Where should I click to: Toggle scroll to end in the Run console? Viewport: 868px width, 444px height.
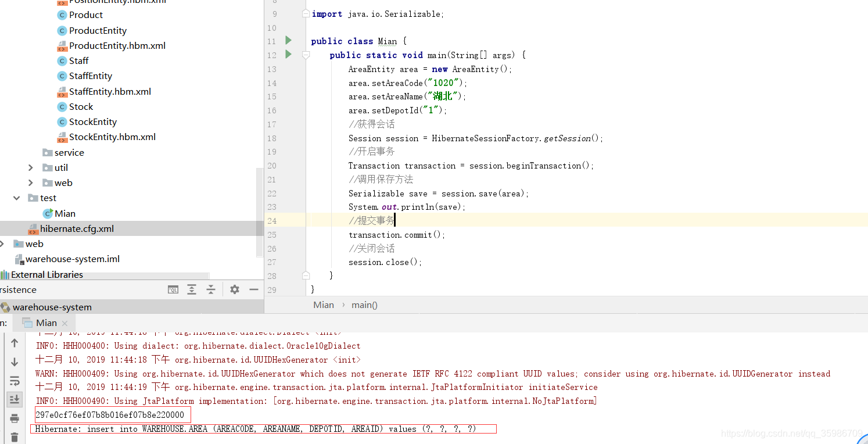[15, 399]
